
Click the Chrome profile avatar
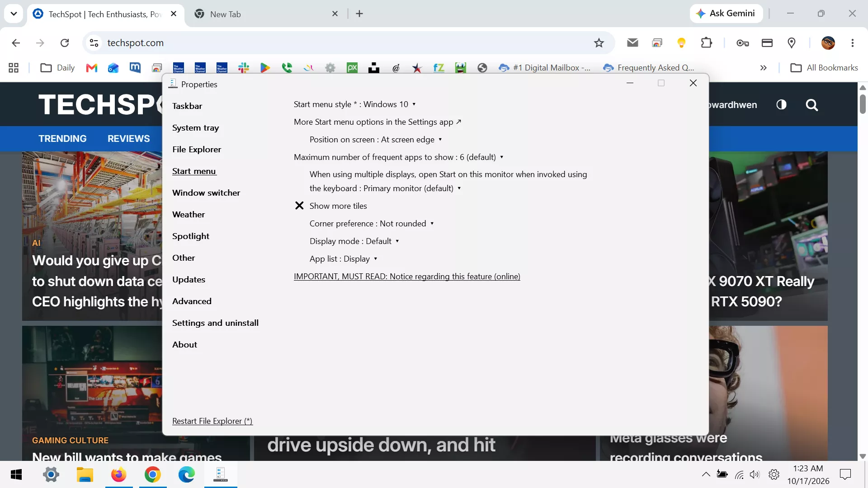(828, 43)
